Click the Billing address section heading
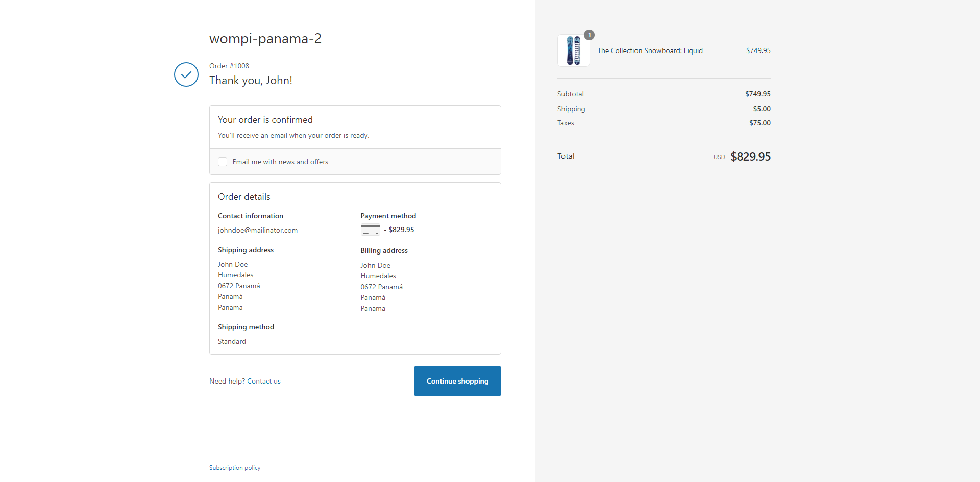The width and height of the screenshot is (980, 482). 384,250
